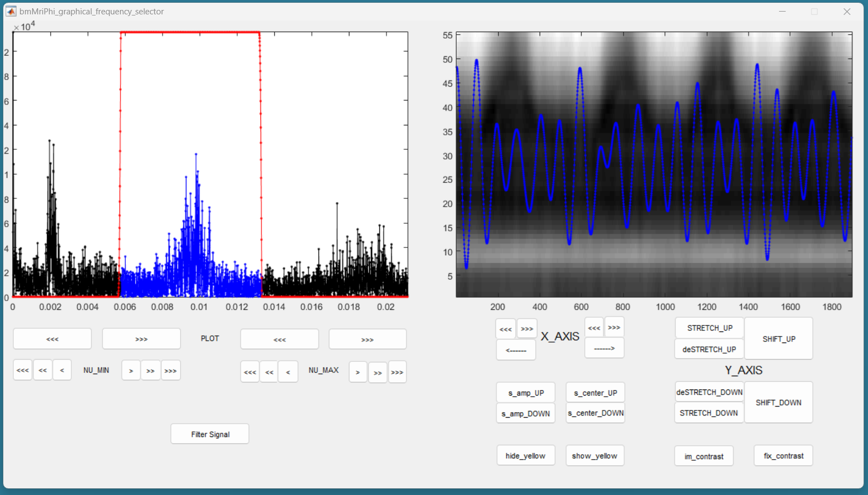Hide the yellow overlay with hide_yellow
Screen dimensions: 868x495
(525, 456)
